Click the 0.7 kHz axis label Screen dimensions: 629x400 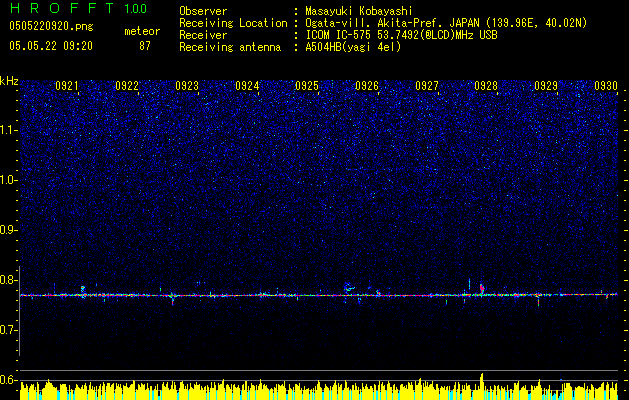pos(9,330)
